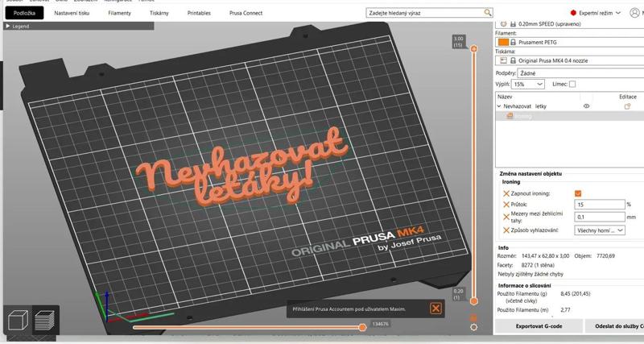The height and width of the screenshot is (344, 644).
Task: Collapse the Nevhazovat letky object tree
Action: click(499, 106)
